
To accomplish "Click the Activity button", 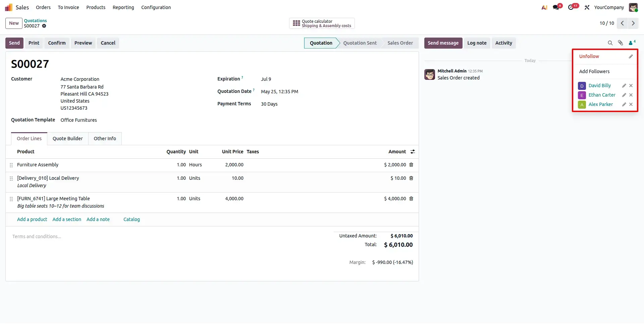I will coord(503,43).
